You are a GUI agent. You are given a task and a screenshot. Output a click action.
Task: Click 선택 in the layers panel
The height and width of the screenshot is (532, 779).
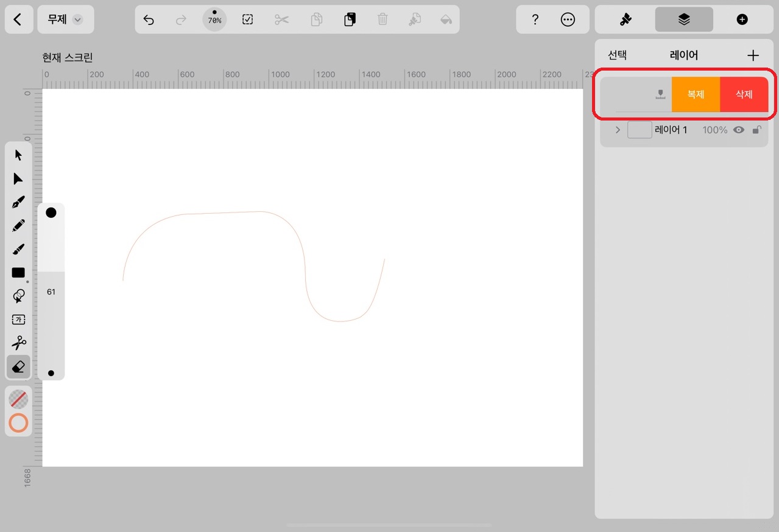617,55
